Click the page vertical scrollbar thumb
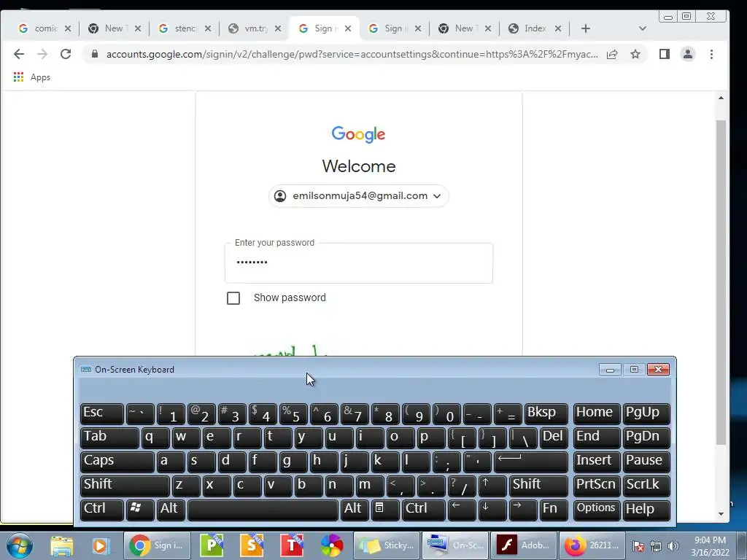Viewport: 747px width, 560px height. (x=721, y=282)
